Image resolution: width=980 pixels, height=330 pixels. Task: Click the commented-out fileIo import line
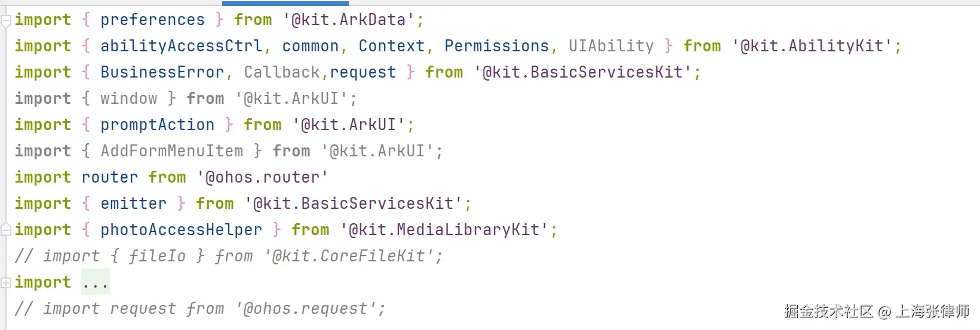(x=229, y=256)
